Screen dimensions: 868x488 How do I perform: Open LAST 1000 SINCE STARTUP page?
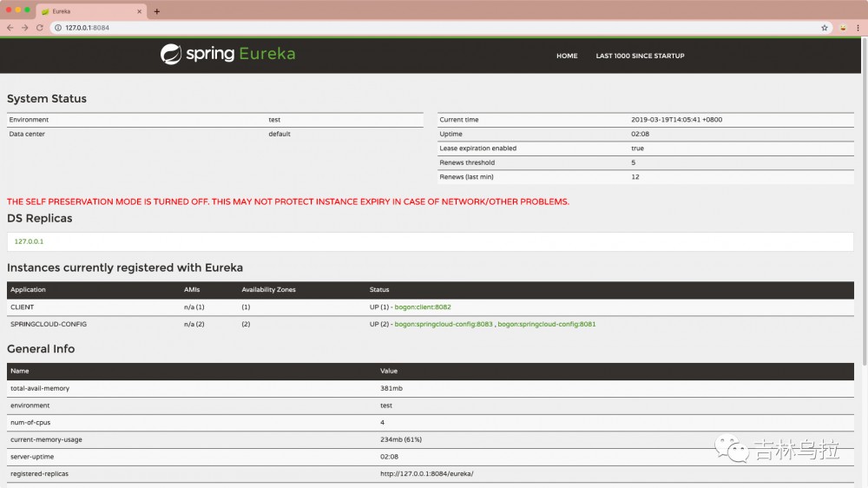[640, 56]
